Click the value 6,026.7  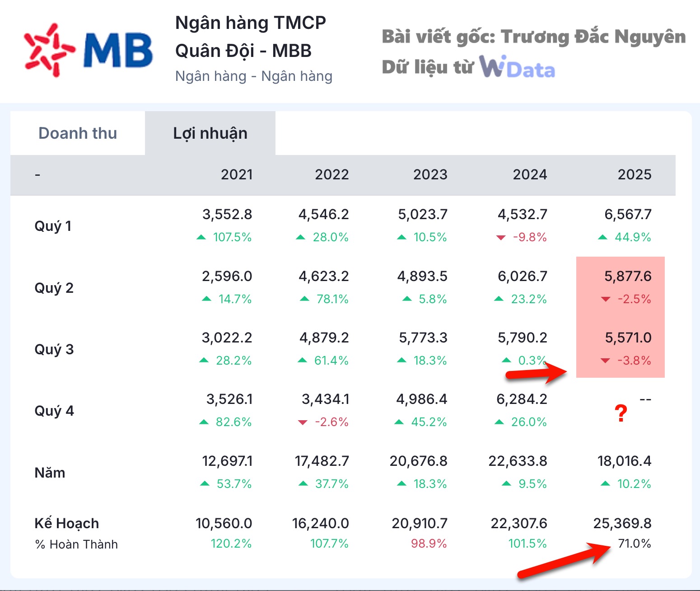pyautogui.click(x=523, y=276)
